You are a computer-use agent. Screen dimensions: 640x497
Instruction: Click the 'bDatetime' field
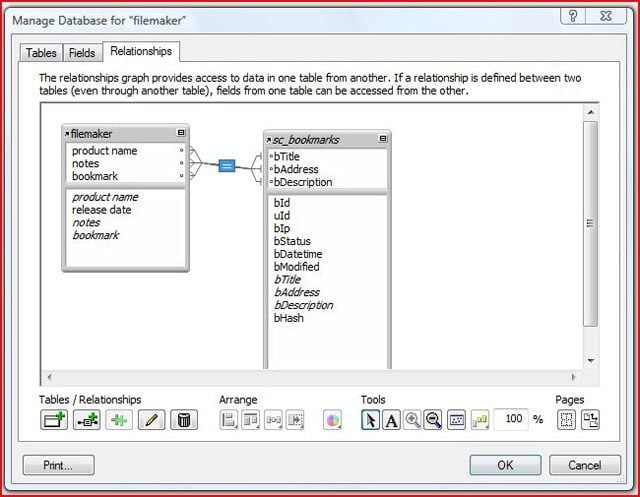(298, 254)
